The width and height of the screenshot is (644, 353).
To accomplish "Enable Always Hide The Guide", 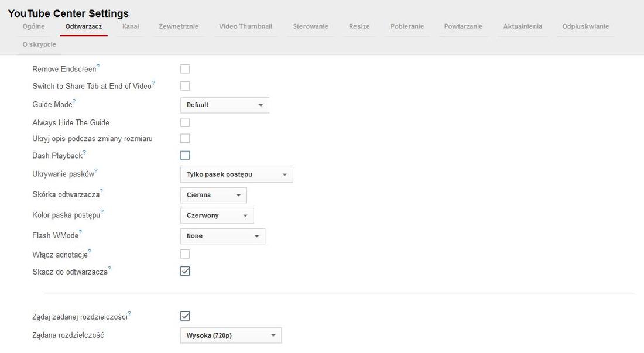I will (185, 122).
